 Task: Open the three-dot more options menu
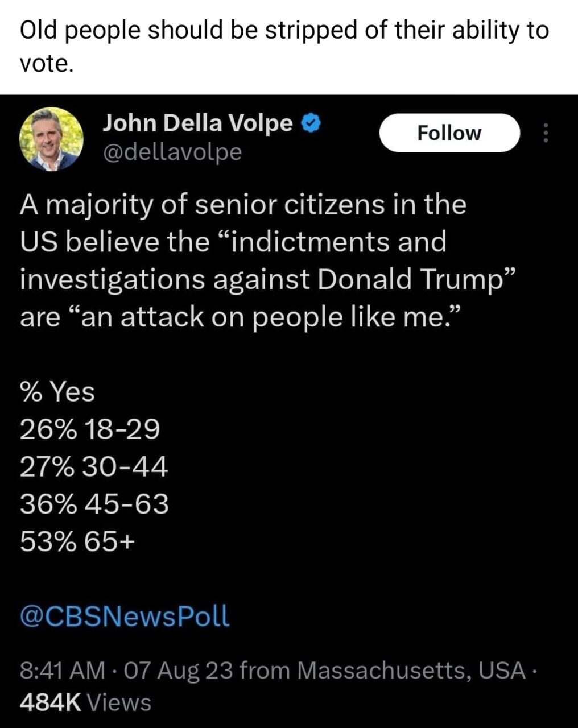(x=546, y=133)
